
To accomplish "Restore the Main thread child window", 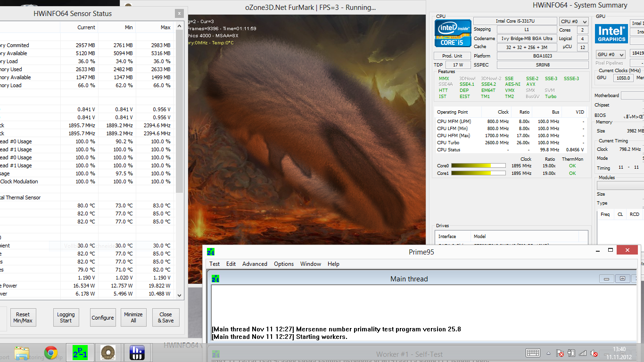I will click(x=622, y=279).
